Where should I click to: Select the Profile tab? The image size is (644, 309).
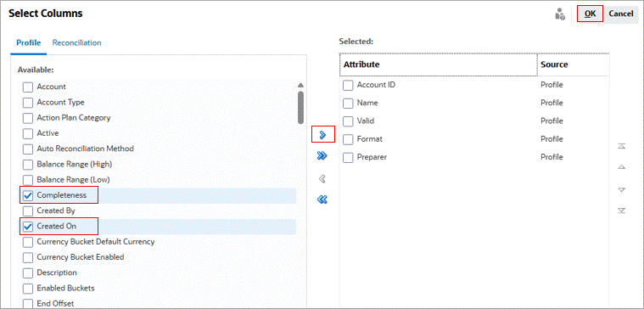29,42
